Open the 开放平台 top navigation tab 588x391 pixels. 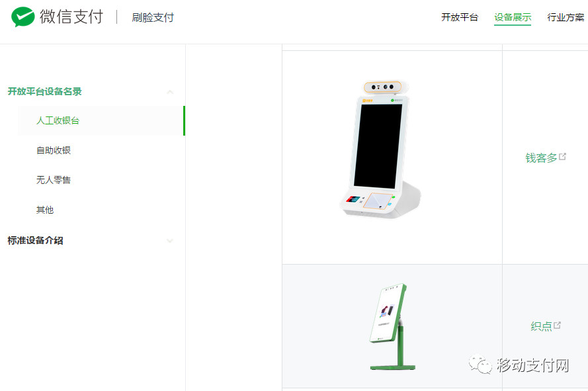(460, 17)
